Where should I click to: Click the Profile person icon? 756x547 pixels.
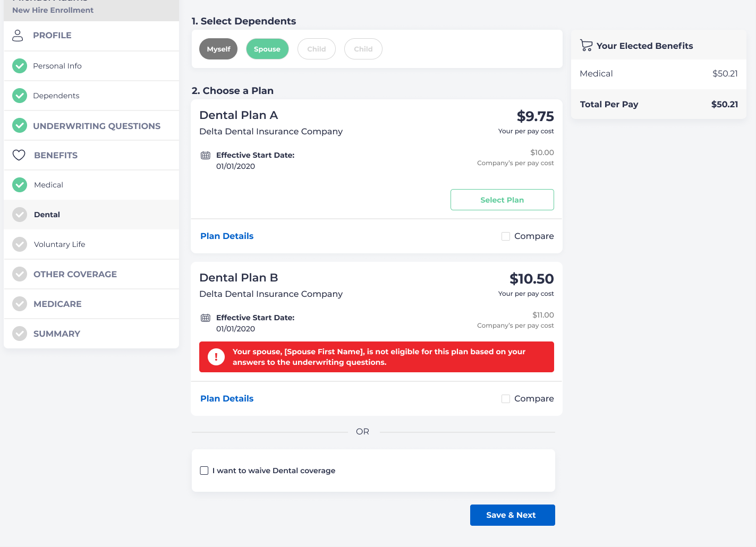point(18,36)
